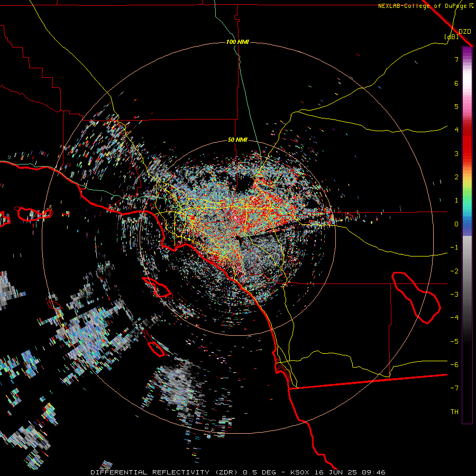Image resolution: width=476 pixels, height=476 pixels.
Task: Click the "0" value on the color scale
Action: click(456, 224)
